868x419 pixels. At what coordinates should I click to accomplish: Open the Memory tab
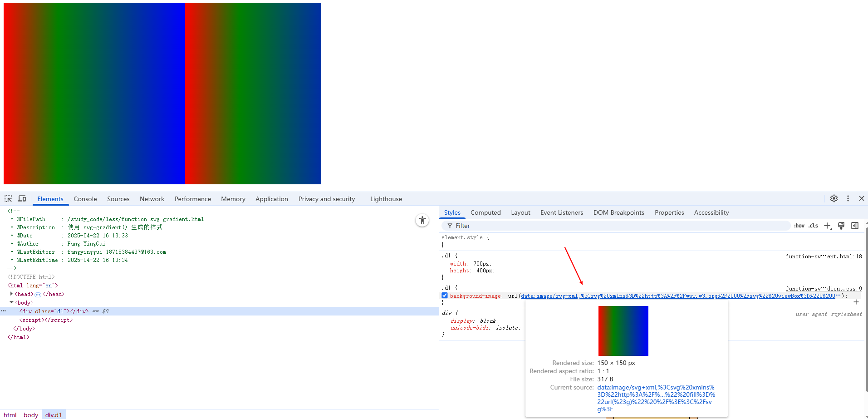point(233,199)
